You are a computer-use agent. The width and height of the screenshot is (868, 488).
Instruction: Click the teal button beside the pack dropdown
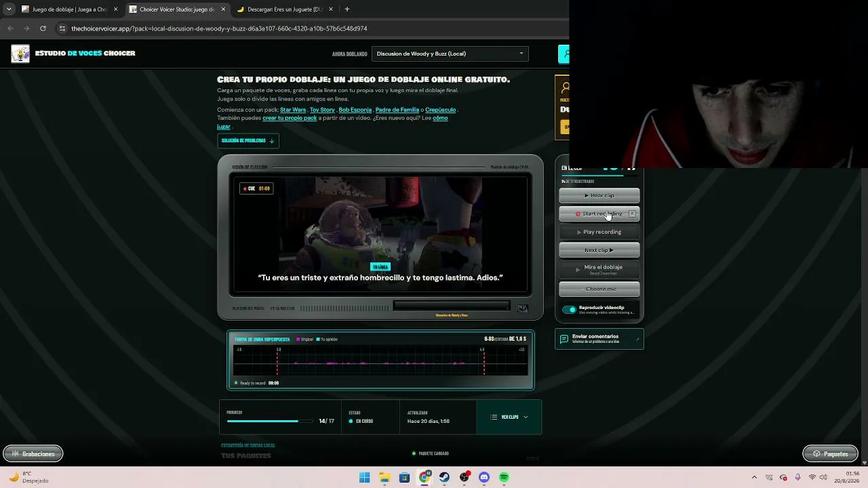563,54
